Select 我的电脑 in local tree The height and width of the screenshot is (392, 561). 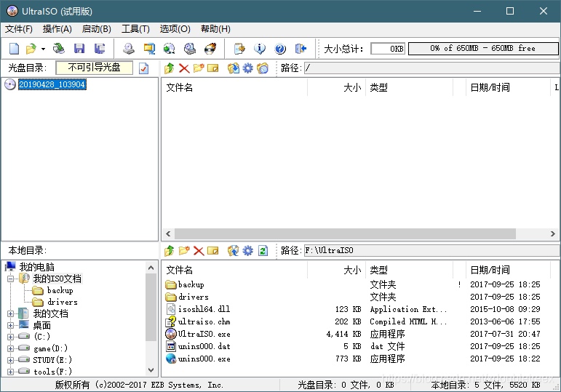(x=37, y=267)
